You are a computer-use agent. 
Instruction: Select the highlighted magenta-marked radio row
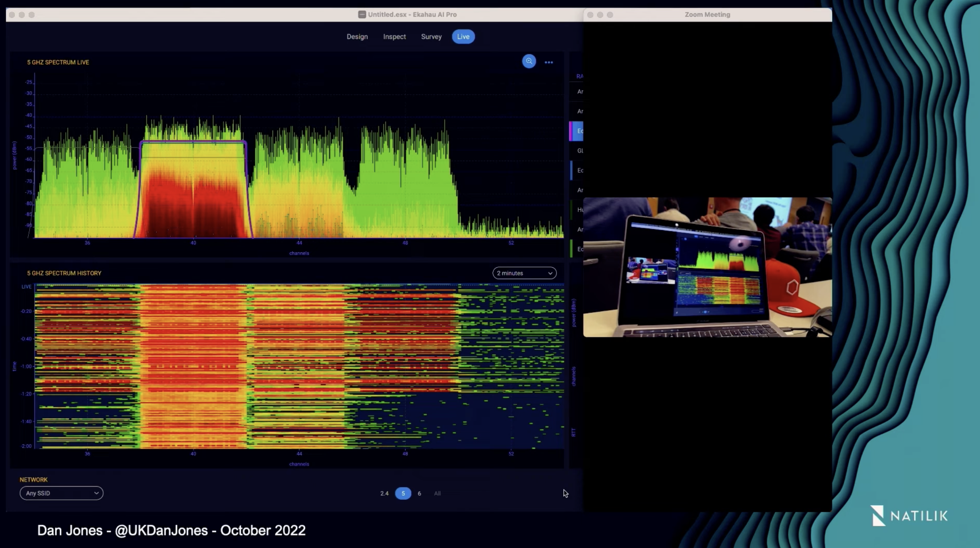tap(578, 131)
